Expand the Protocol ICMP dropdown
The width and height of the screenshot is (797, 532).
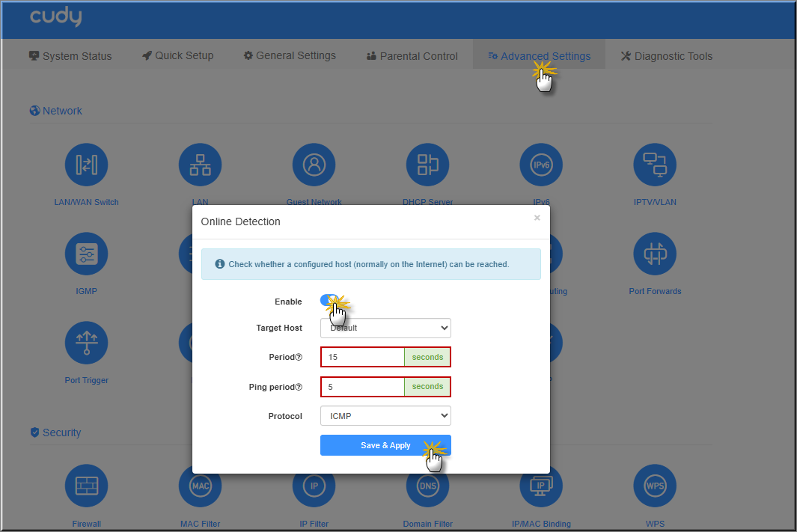point(385,416)
